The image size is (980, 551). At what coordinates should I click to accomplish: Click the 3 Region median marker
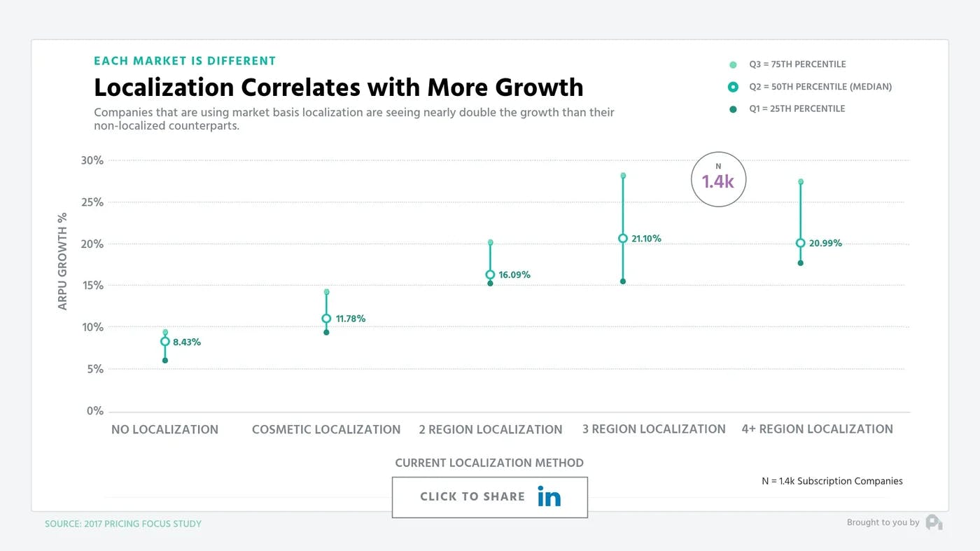tap(623, 239)
